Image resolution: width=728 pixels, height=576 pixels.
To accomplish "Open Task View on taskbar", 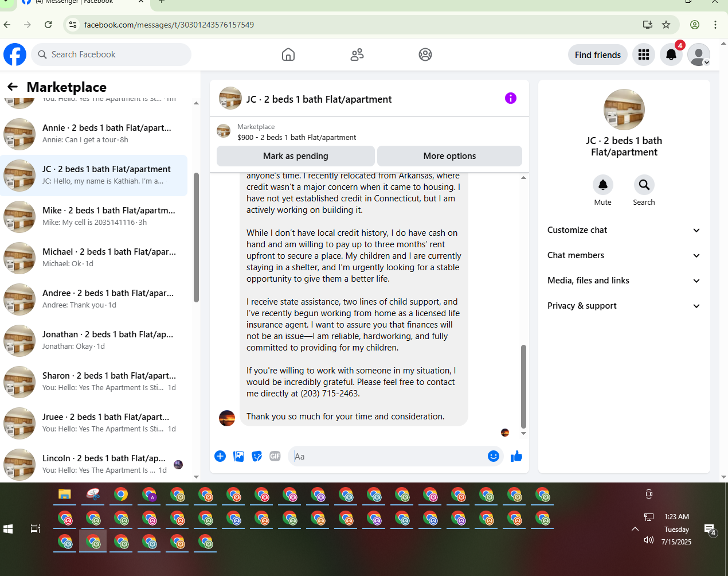I will pos(36,529).
